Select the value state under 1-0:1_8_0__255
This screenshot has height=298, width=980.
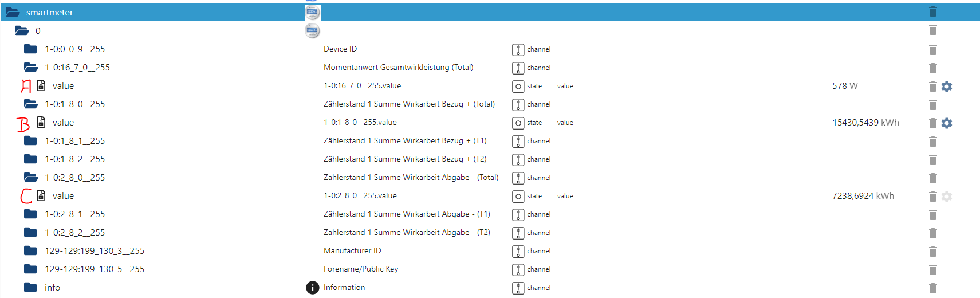point(63,123)
